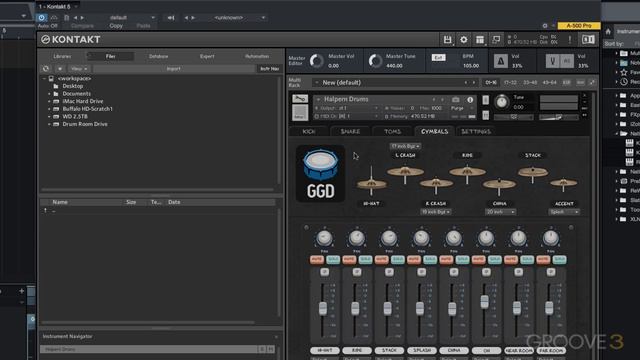Screen dimensions: 640x360
Task: Click the Ride channel pan knob
Action: tap(357, 238)
